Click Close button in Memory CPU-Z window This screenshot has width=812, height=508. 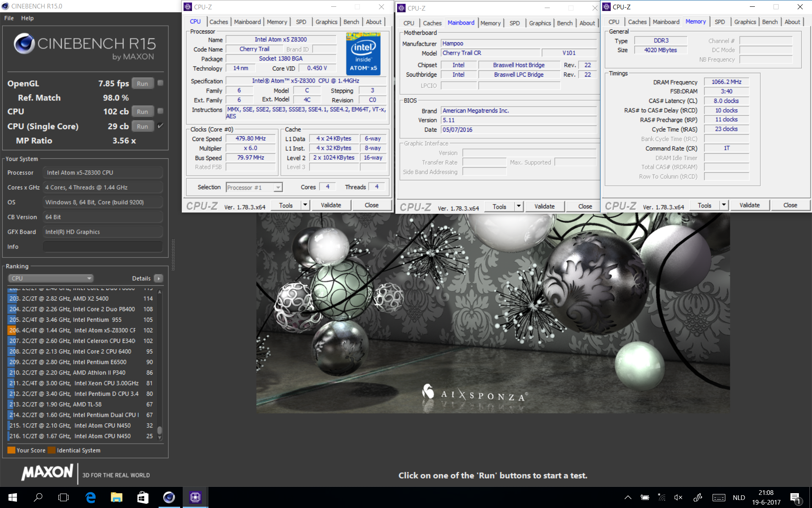click(x=790, y=205)
